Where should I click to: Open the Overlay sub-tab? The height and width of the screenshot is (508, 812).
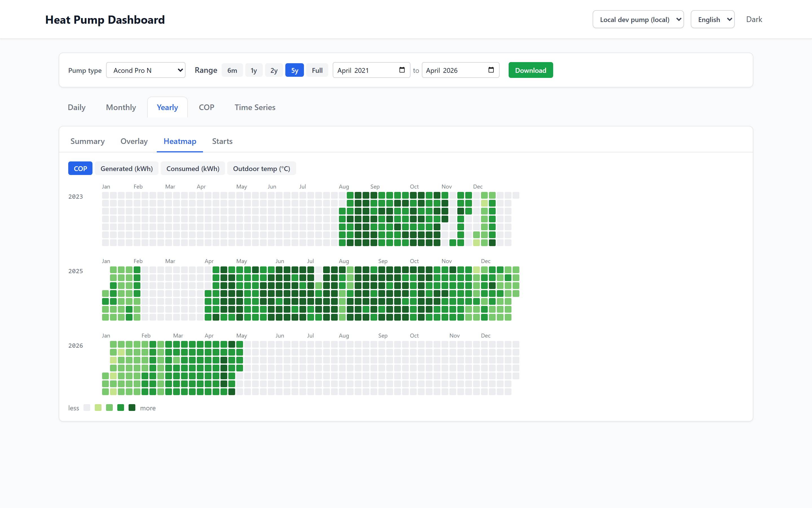(134, 141)
